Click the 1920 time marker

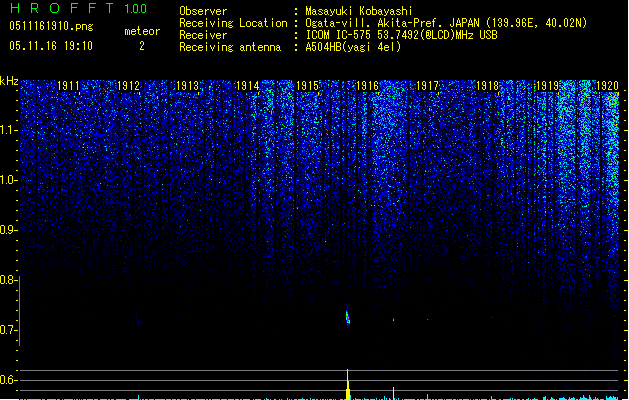click(x=607, y=86)
